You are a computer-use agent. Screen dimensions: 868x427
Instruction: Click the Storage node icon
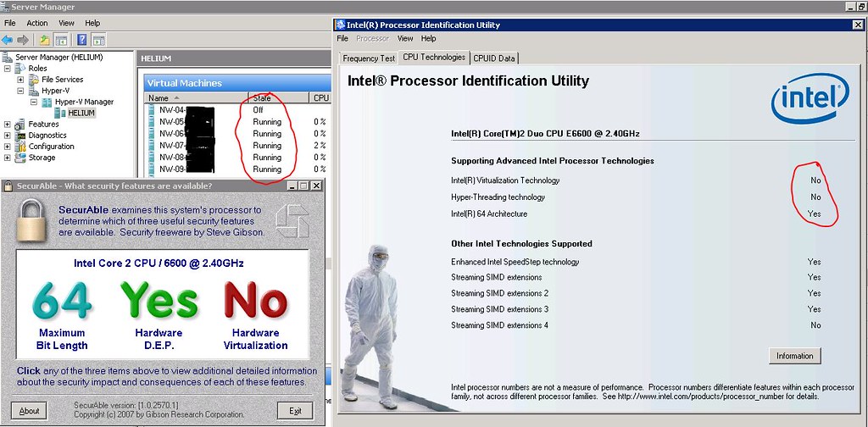[20, 158]
